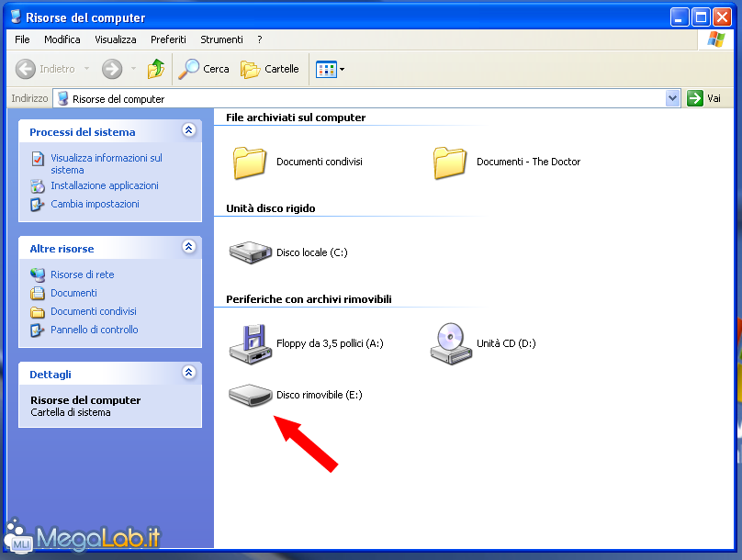Open the Strumenti menu
The width and height of the screenshot is (742, 560).
click(x=221, y=39)
